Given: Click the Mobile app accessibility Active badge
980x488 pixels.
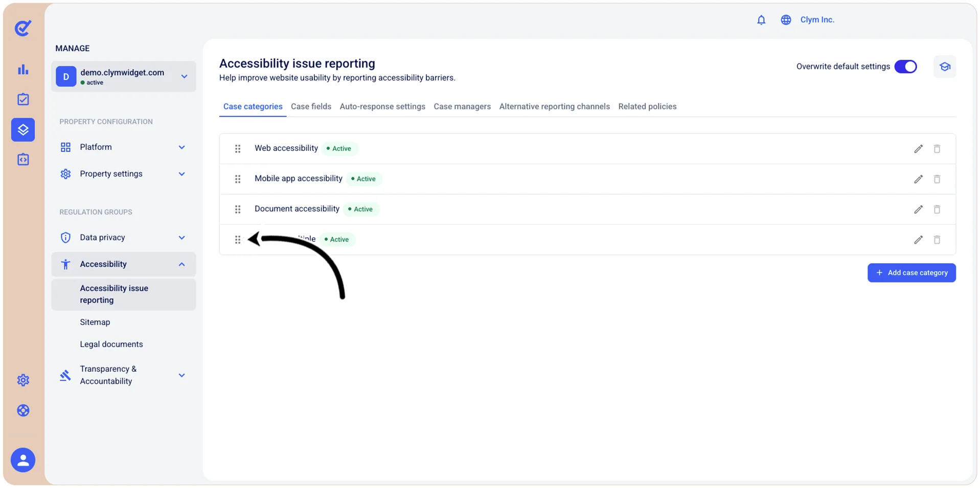Looking at the screenshot, I should [x=363, y=179].
